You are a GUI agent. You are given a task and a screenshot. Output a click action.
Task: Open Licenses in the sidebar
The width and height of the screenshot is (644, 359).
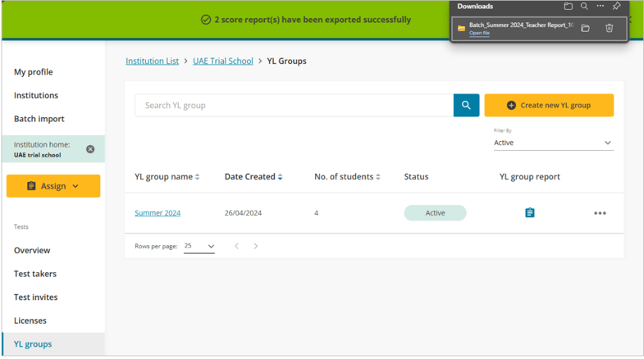coord(30,320)
